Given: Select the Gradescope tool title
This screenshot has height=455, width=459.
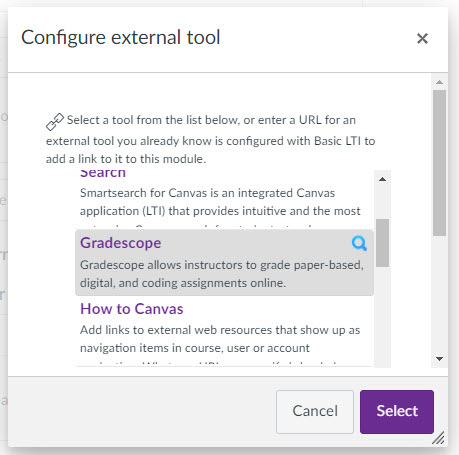Looking at the screenshot, I should 121,243.
